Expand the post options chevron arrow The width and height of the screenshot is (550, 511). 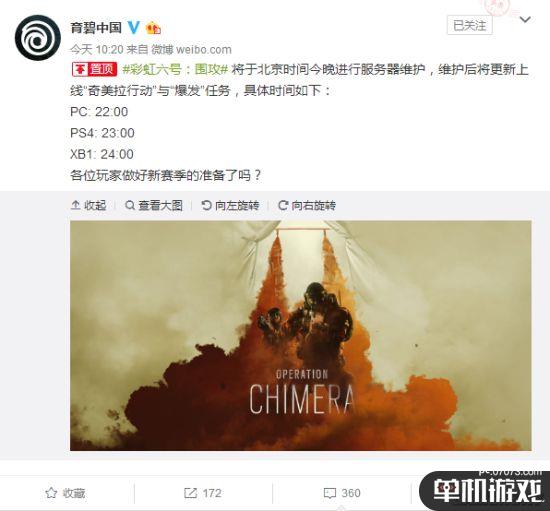[x=525, y=19]
